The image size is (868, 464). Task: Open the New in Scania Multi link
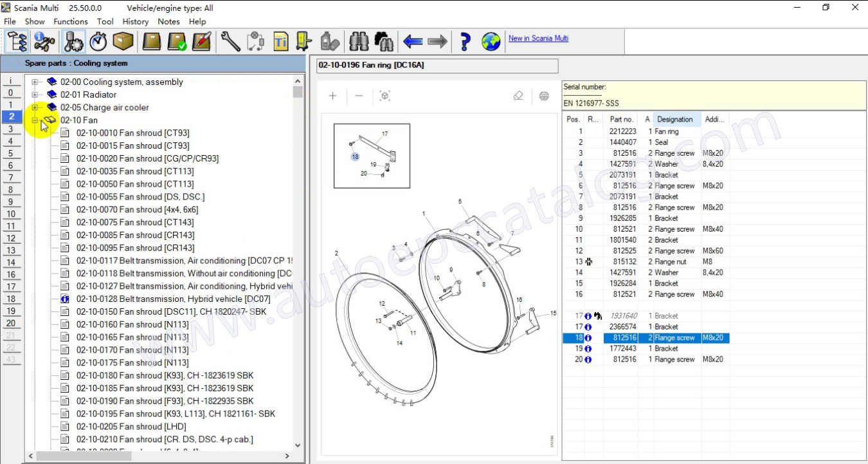538,38
